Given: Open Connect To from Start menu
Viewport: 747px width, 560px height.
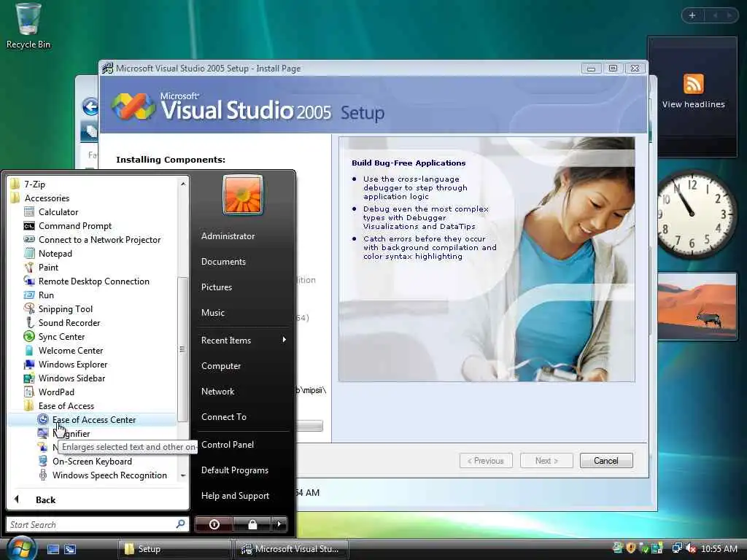Looking at the screenshot, I should click(x=224, y=416).
